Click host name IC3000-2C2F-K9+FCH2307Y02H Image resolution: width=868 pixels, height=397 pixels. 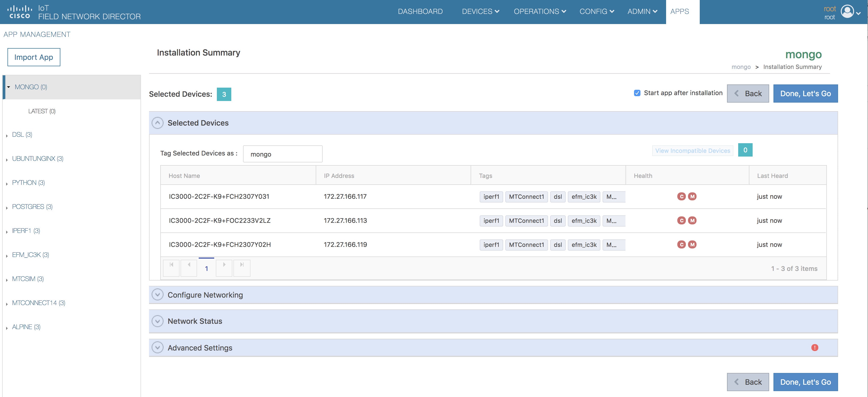(x=220, y=244)
